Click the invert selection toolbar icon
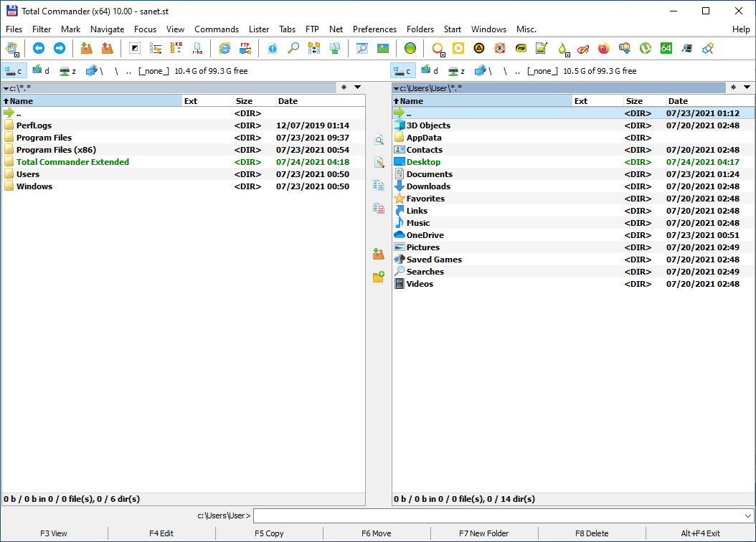Viewport: 756px width, 542px height. pos(135,48)
